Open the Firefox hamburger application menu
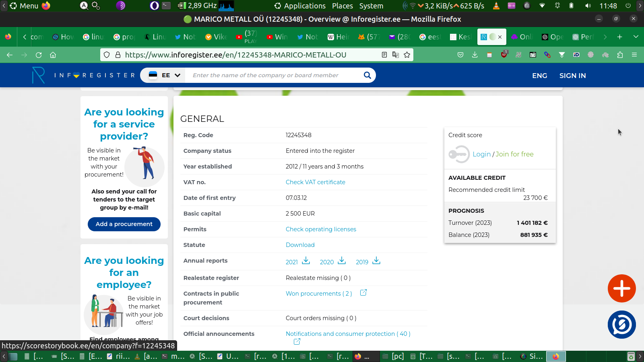Viewport: 644px width, 362px height. [x=634, y=55]
